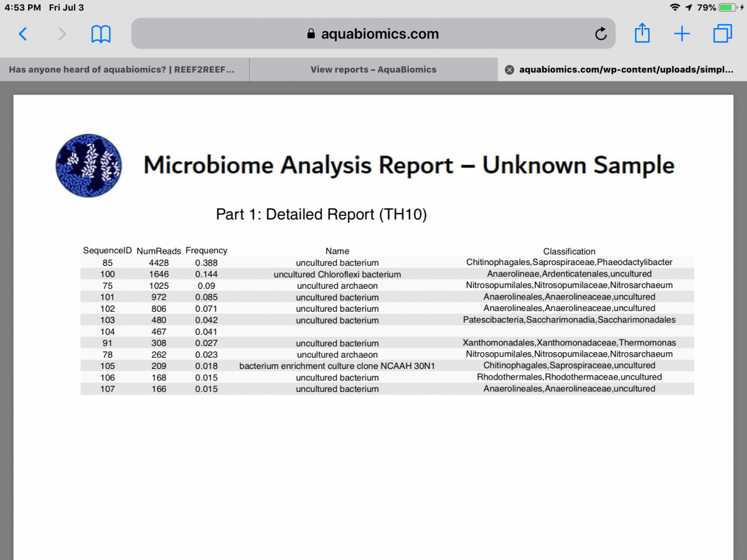Select the Frequency value 0.023
This screenshot has height=560, width=747.
pyautogui.click(x=207, y=354)
